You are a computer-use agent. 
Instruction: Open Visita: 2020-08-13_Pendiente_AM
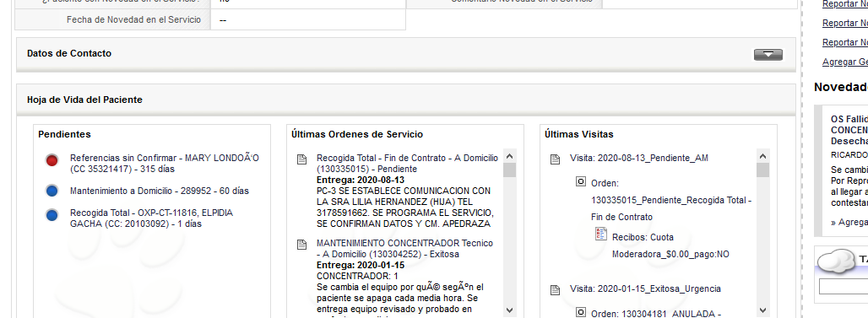tap(639, 159)
